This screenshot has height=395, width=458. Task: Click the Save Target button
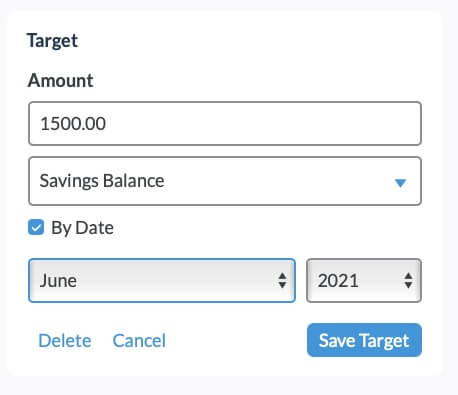coord(364,340)
